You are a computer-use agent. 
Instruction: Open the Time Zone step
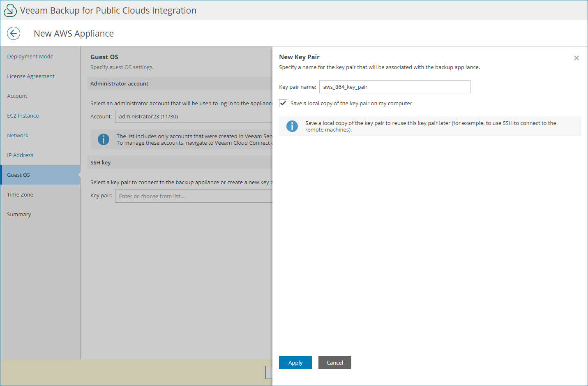click(20, 194)
